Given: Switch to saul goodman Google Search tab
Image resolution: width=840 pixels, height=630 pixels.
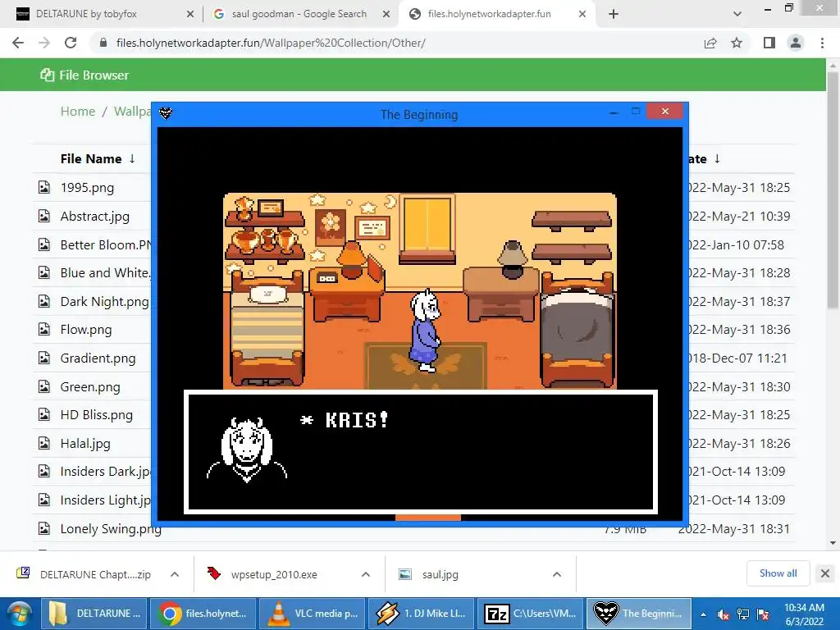Looking at the screenshot, I should pyautogui.click(x=299, y=14).
